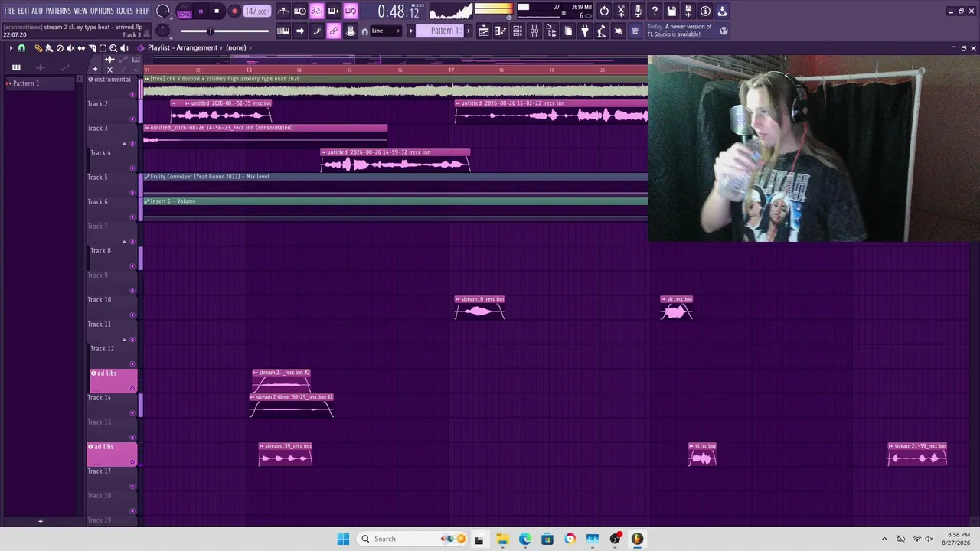Click the undo history icon
The width and height of the screenshot is (980, 551).
604,11
